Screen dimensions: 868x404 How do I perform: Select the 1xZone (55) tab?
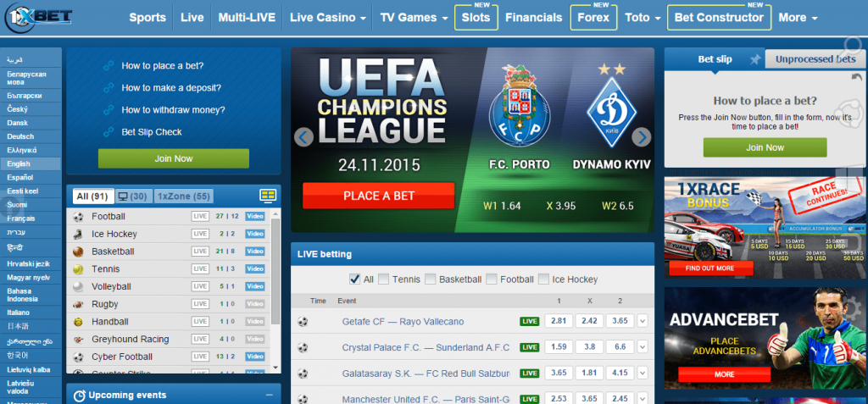(x=183, y=196)
